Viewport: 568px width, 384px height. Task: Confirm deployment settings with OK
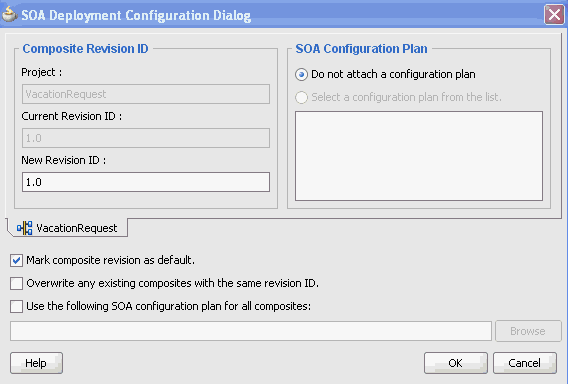point(456,363)
